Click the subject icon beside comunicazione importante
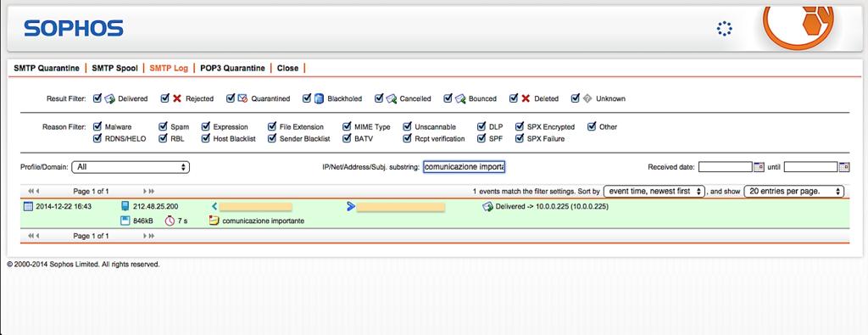868x335 pixels. pyautogui.click(x=214, y=221)
